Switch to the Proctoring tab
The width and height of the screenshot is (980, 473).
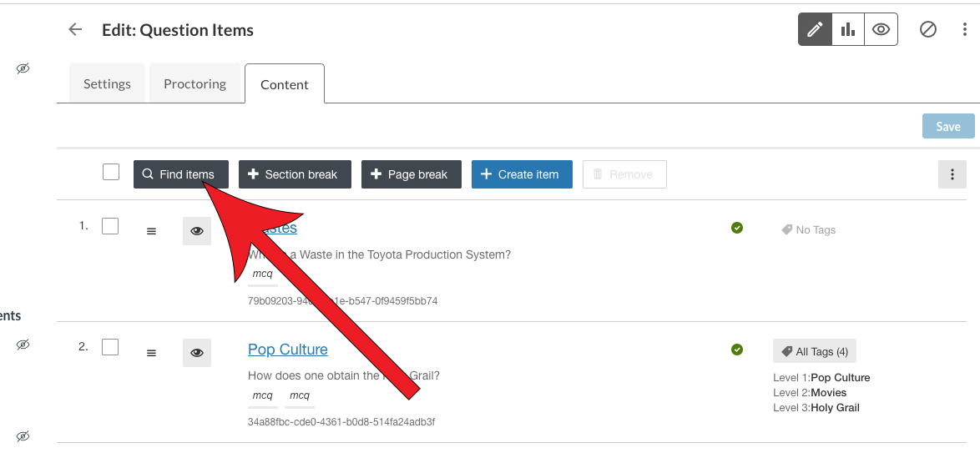[x=194, y=83]
